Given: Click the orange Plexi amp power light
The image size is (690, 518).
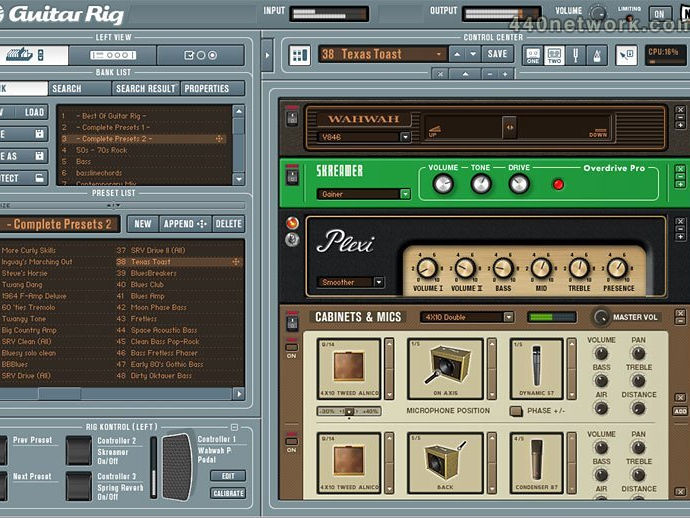Looking at the screenshot, I should tap(292, 223).
